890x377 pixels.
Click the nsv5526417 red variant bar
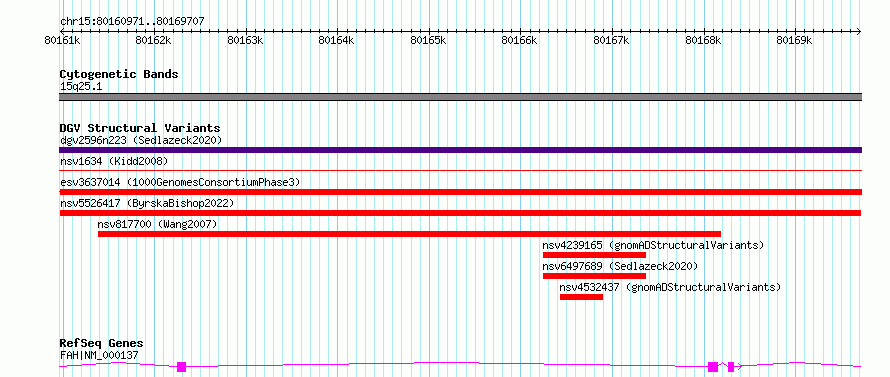[460, 213]
